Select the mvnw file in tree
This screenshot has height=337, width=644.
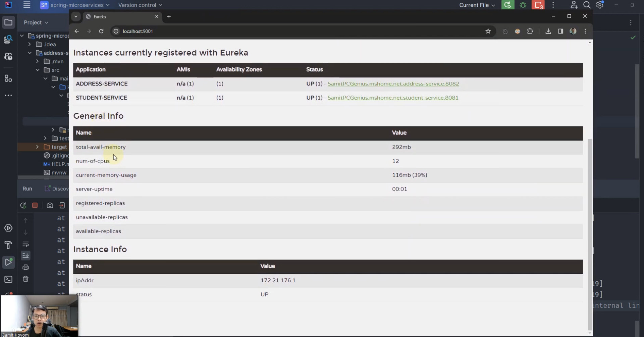click(x=55, y=173)
